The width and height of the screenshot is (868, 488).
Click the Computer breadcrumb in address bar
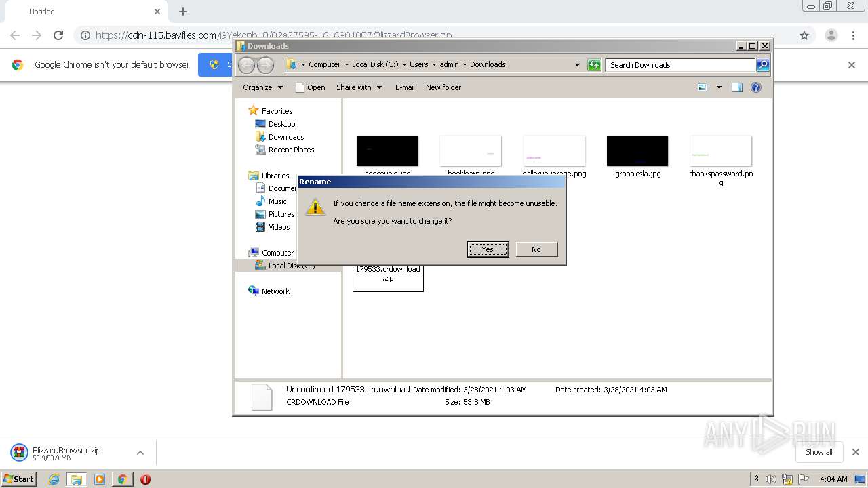click(x=324, y=65)
